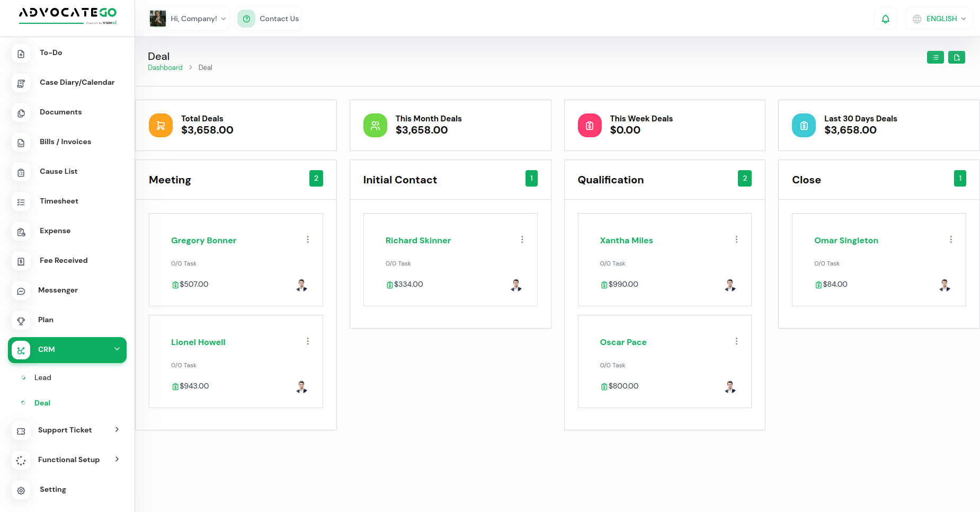Viewport: 980px width, 512px height.
Task: Open the three-dot menu on Gregory Bonner's card
Action: tap(308, 240)
